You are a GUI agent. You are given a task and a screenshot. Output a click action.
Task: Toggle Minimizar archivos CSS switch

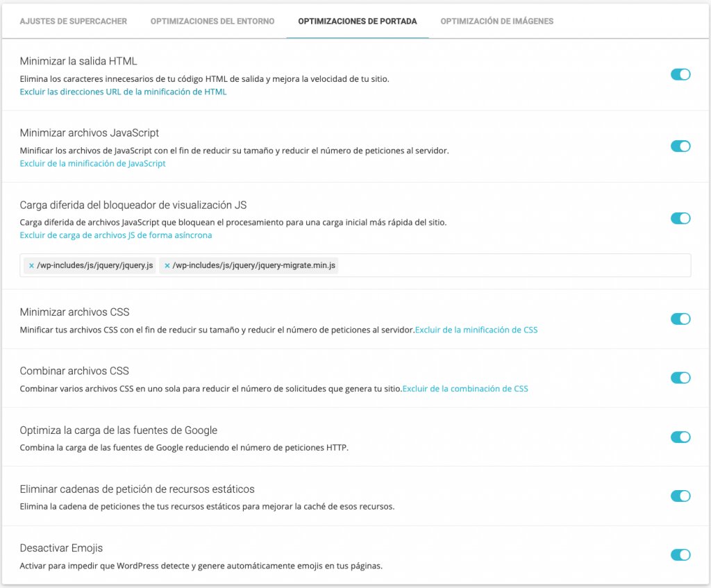click(x=680, y=319)
